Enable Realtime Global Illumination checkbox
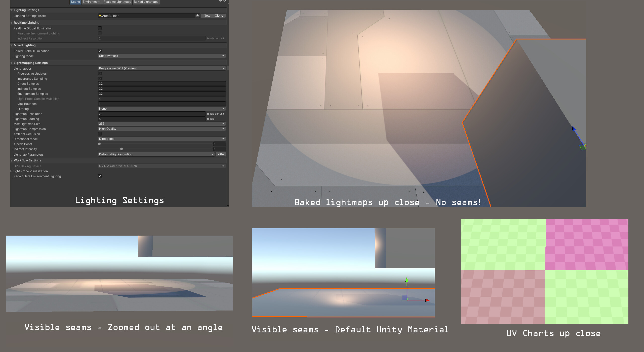Viewport: 644px width, 352px height. [x=100, y=28]
